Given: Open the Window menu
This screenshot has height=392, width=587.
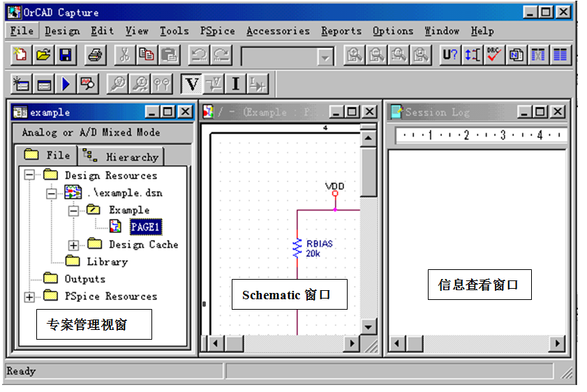Looking at the screenshot, I should click(442, 31).
